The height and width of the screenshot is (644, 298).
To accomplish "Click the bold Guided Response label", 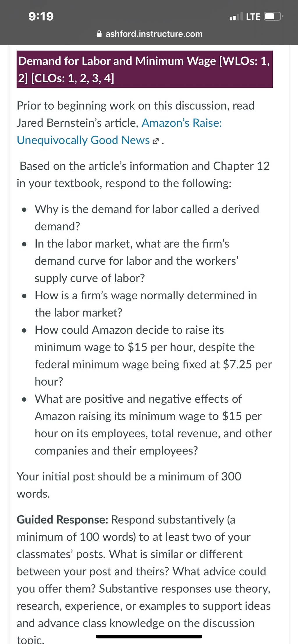I will 62,519.
